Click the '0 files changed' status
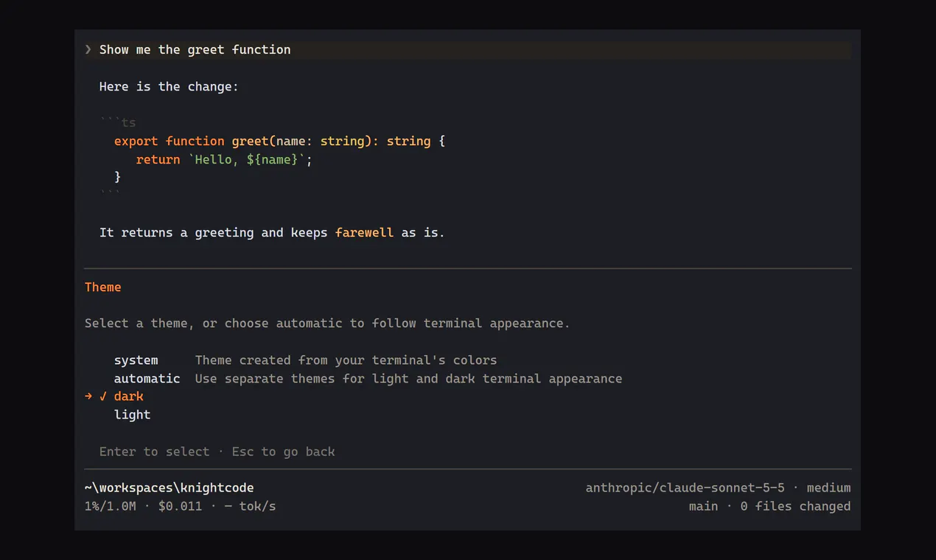936x560 pixels. [796, 506]
